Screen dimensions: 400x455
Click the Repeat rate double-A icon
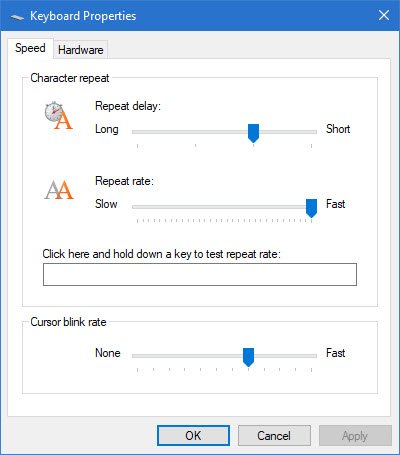[59, 190]
